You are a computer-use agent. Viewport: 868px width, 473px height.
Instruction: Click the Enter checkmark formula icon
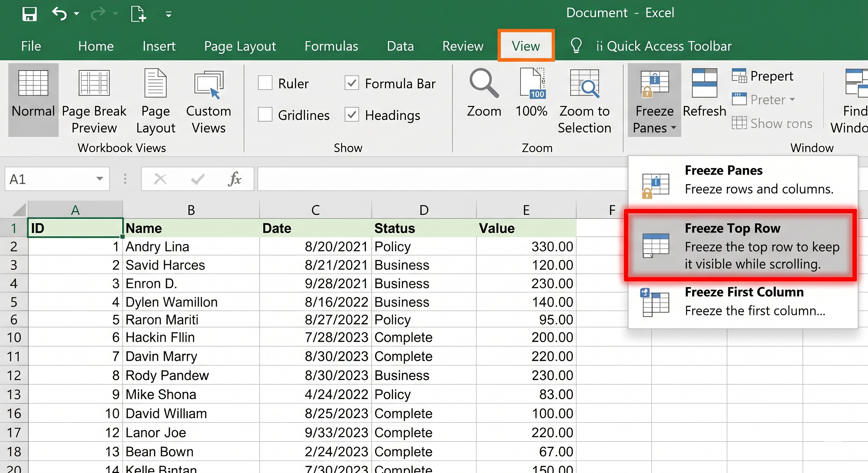point(198,179)
